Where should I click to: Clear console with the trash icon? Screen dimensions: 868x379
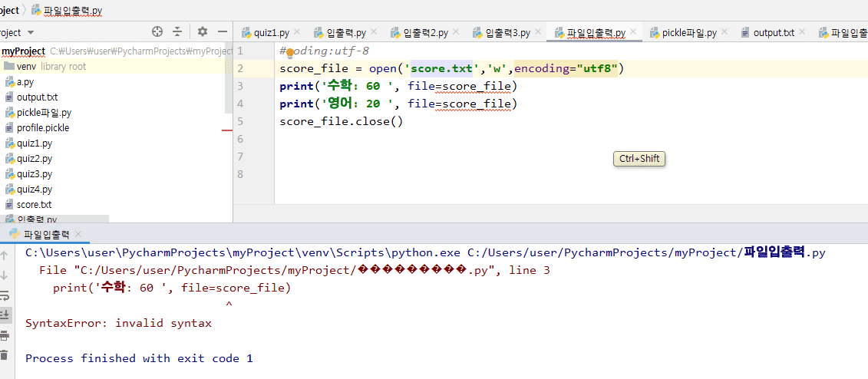point(5,355)
